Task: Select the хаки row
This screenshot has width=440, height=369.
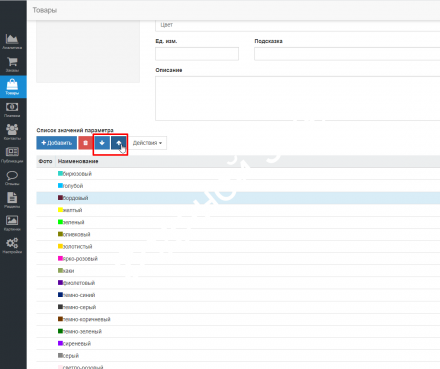Action: (238, 271)
